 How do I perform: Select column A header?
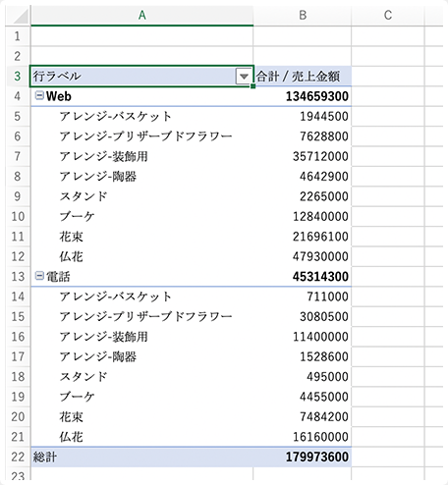141,15
